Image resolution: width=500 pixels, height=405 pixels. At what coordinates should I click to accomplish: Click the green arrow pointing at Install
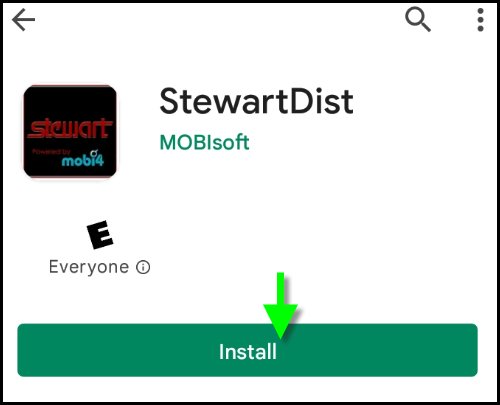coord(280,305)
